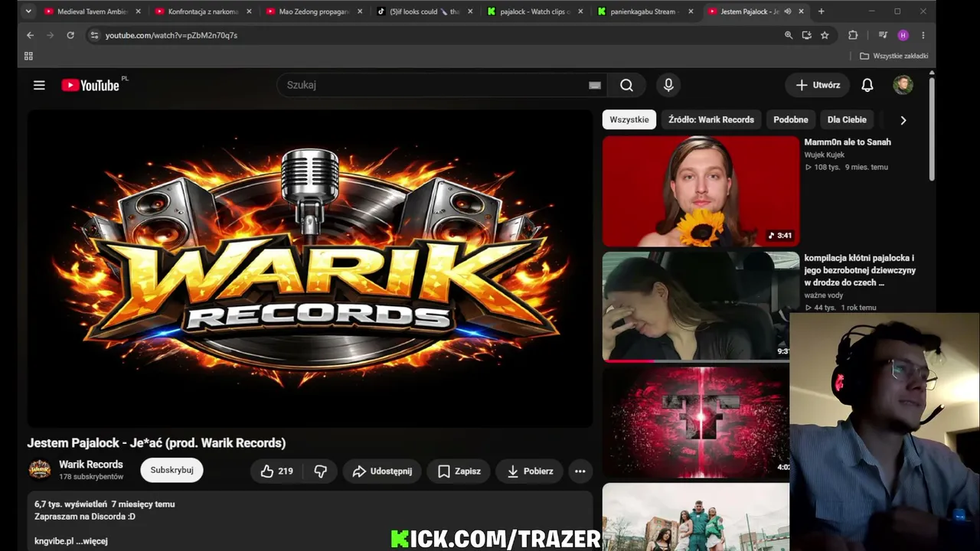Screen dimensions: 980x551
Task: Open the browser extensions puzzle icon
Action: 853,35
